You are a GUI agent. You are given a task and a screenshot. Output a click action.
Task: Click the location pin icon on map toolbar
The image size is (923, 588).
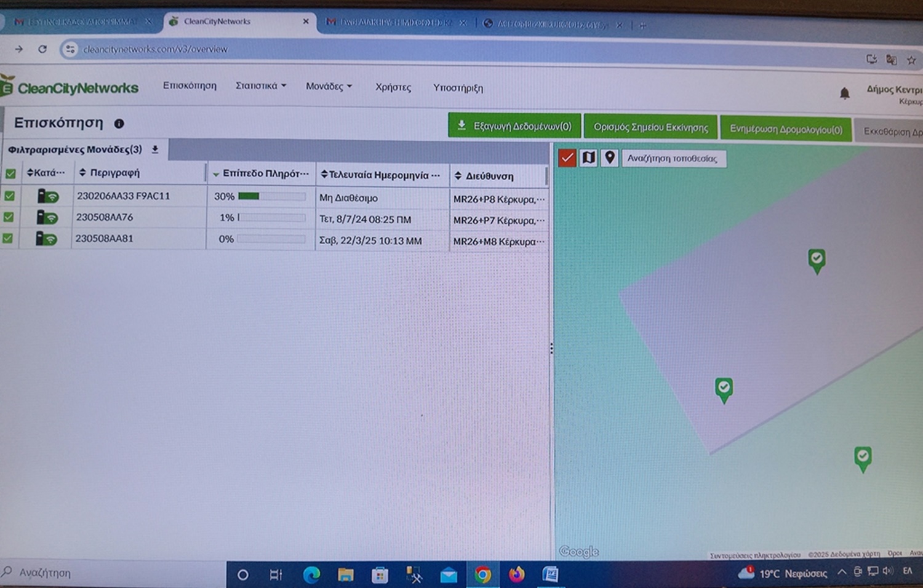click(x=609, y=158)
